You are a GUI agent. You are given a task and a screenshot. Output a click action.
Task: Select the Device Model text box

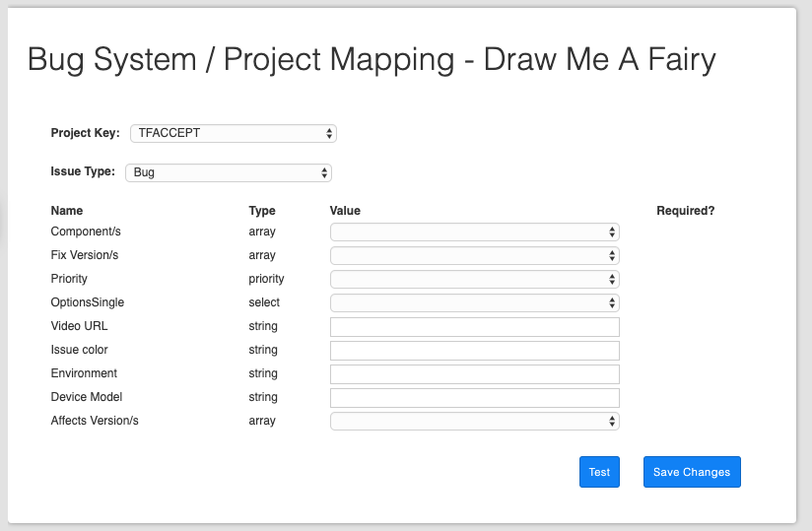click(x=474, y=398)
